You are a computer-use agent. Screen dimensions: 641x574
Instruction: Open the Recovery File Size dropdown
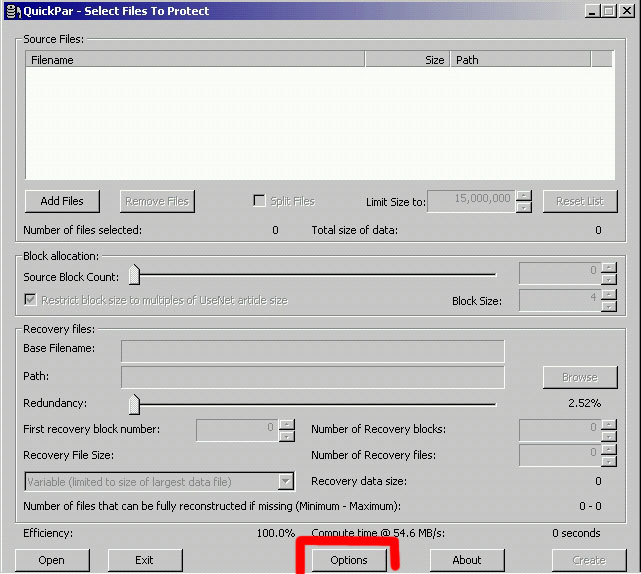tap(286, 482)
